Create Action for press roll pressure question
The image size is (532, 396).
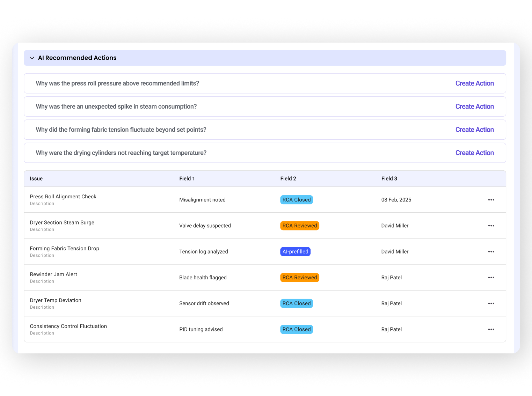pos(474,83)
